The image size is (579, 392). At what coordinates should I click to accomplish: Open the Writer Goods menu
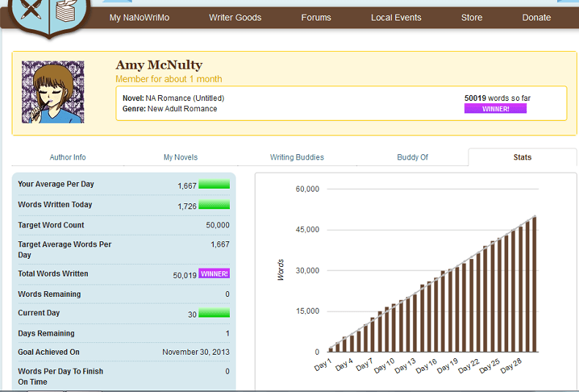click(x=235, y=18)
